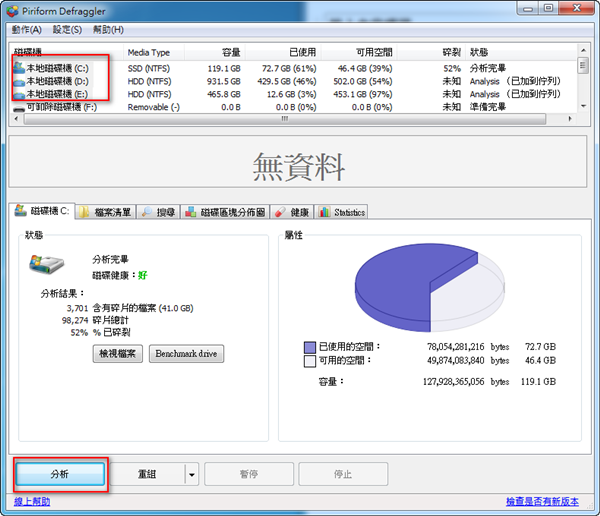Click the drive list horizontal scrollbar left arrow

(16, 119)
